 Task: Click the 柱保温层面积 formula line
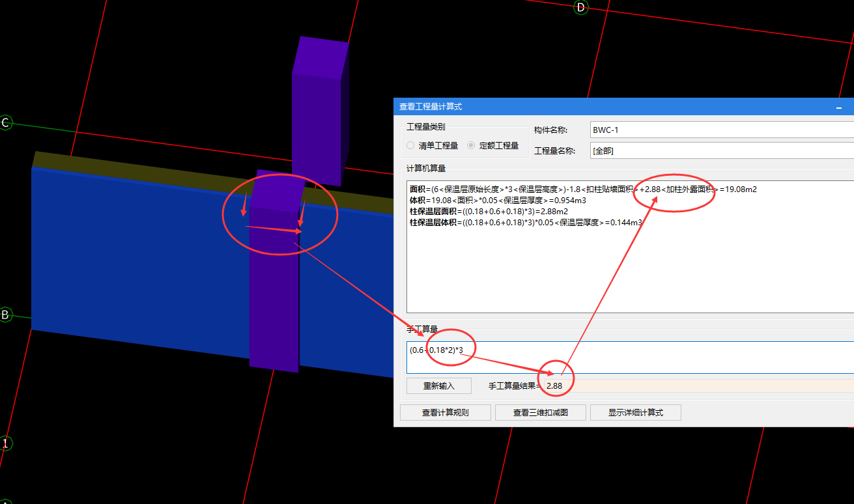pyautogui.click(x=489, y=212)
